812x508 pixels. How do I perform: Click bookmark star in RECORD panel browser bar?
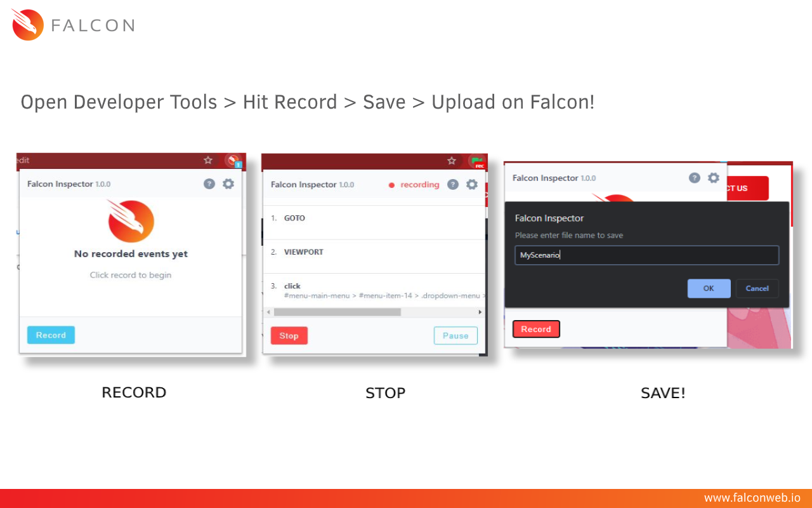click(x=208, y=160)
